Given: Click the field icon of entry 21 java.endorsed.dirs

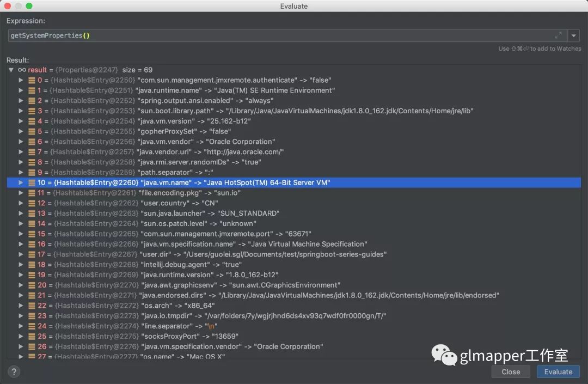Looking at the screenshot, I should [x=32, y=296].
